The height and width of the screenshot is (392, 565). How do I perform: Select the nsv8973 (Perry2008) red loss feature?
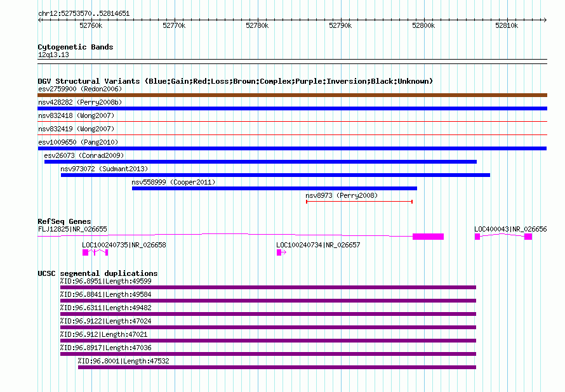(359, 202)
